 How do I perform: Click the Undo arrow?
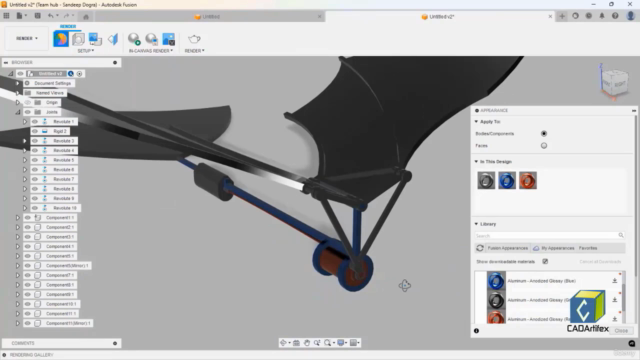pos(51,16)
